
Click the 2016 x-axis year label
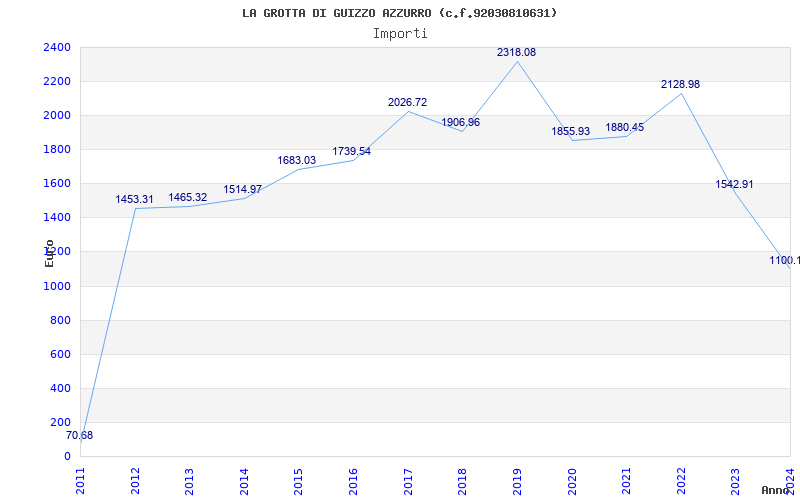pyautogui.click(x=353, y=481)
